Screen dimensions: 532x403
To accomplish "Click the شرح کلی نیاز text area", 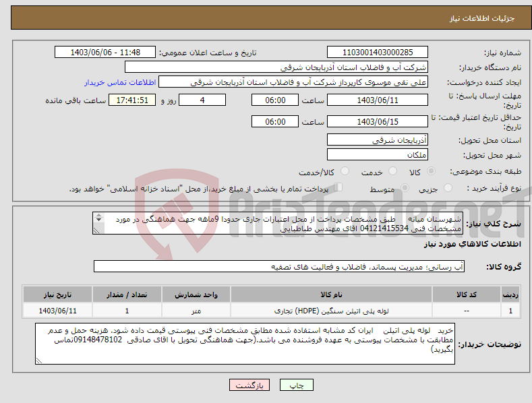I will tap(278, 223).
